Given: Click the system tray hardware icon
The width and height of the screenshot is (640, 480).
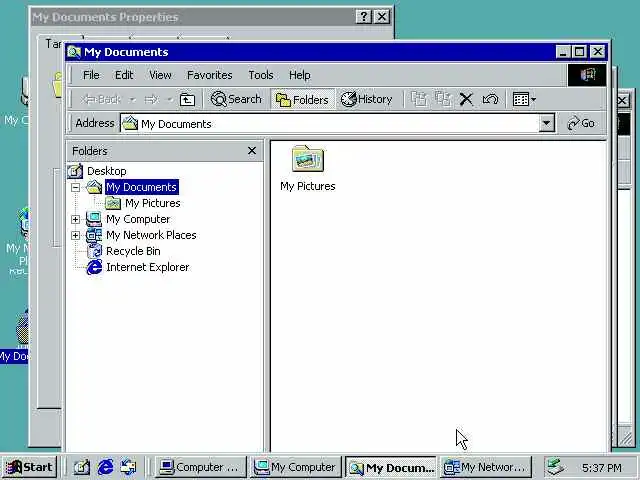Looking at the screenshot, I should (x=556, y=467).
